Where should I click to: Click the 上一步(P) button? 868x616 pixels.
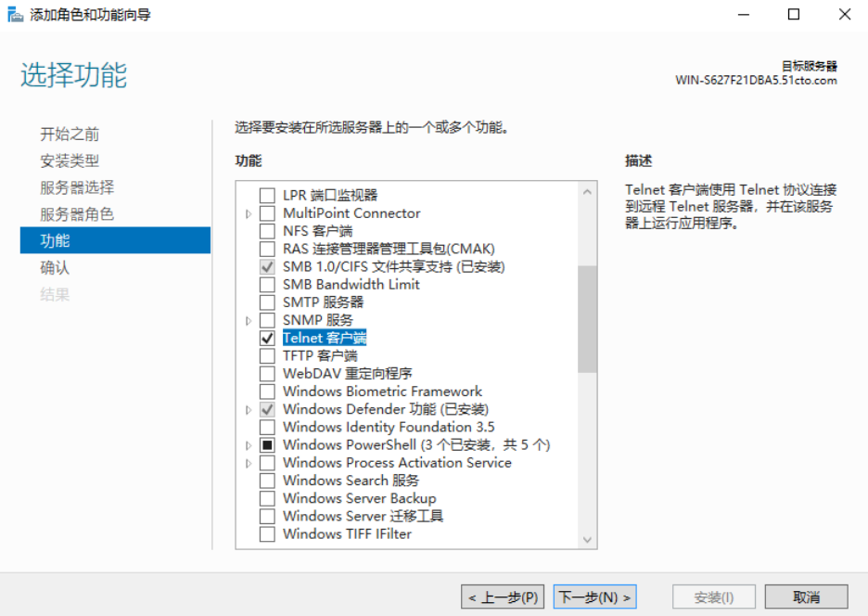[x=503, y=597]
